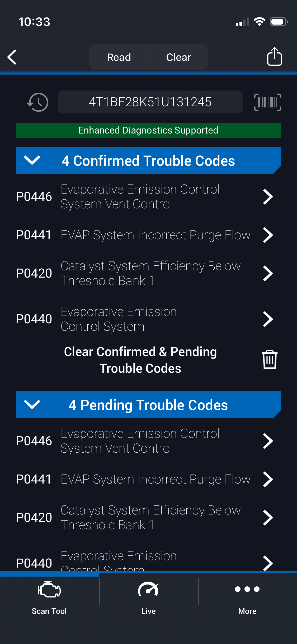This screenshot has height=644, width=297.
Task: Tap the barcode scanner icon
Action: 267,102
